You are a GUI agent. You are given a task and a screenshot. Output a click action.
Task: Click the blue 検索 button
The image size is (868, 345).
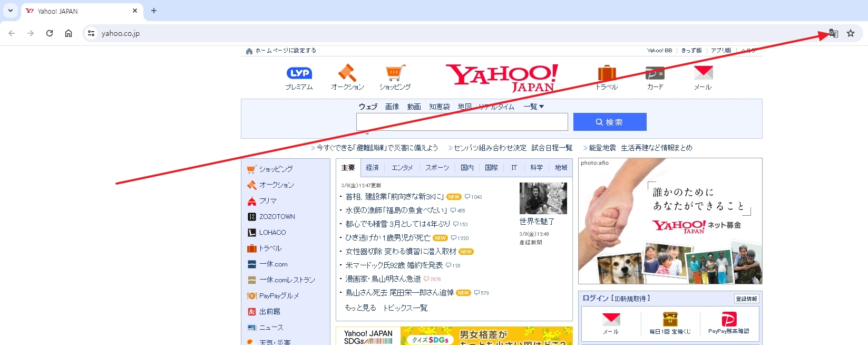tap(610, 122)
